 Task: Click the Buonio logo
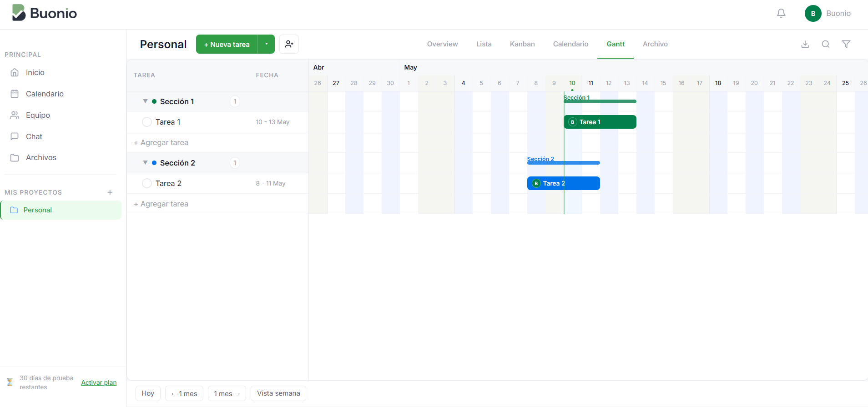(44, 13)
